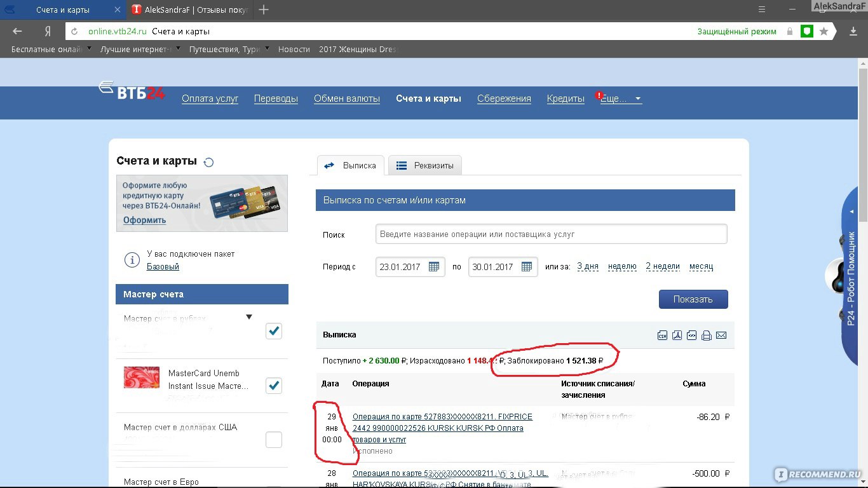This screenshot has width=868, height=488.
Task: Click red notification alert near Еще
Action: pos(599,95)
